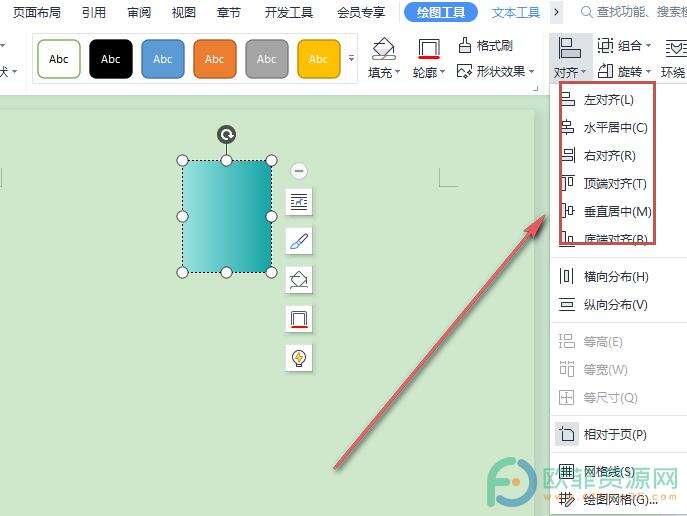Image resolution: width=687 pixels, height=516 pixels.
Task: Toggle 相对于页(P) option
Action: tap(618, 435)
